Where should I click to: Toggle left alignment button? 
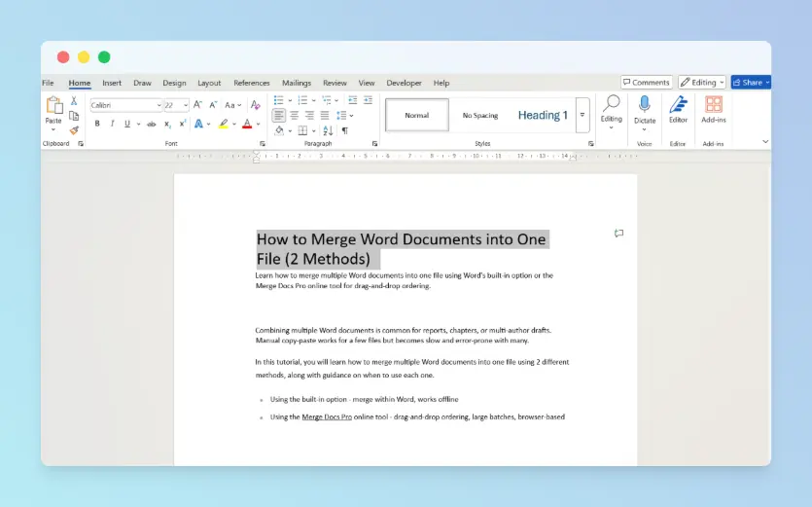(x=278, y=115)
